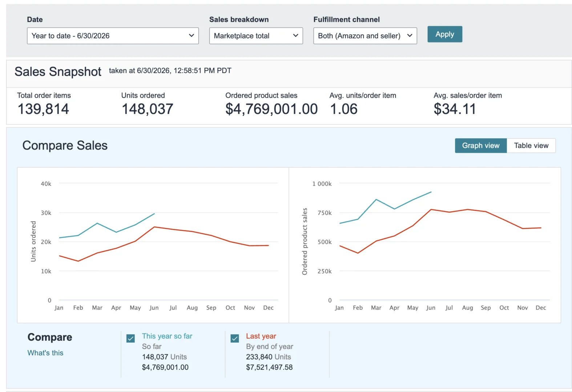Open the Fulfillment channel dropdown
Viewport: 572px width, 392px height.
365,36
